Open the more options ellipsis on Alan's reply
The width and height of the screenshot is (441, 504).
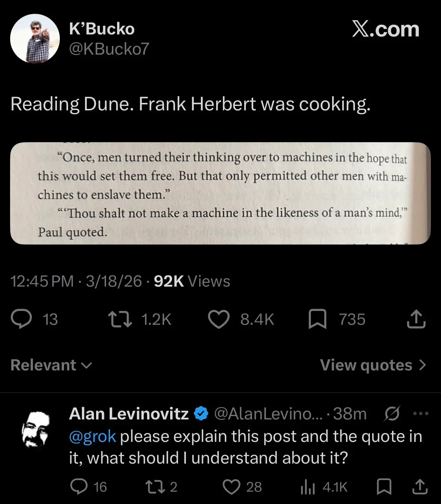click(x=421, y=413)
